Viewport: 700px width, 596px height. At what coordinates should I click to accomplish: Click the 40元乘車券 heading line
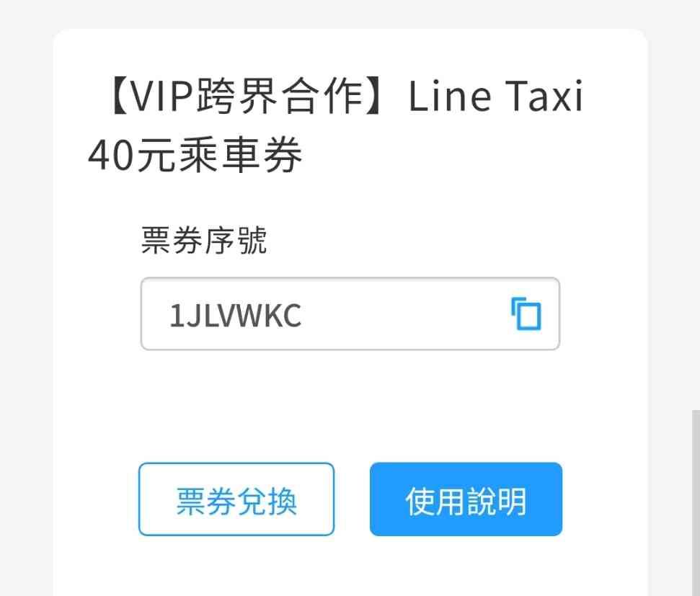tap(195, 155)
